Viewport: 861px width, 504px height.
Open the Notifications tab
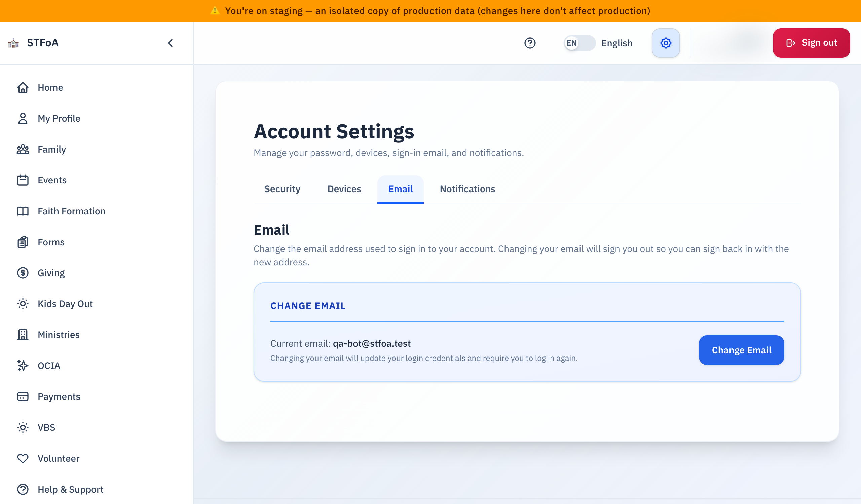click(467, 189)
